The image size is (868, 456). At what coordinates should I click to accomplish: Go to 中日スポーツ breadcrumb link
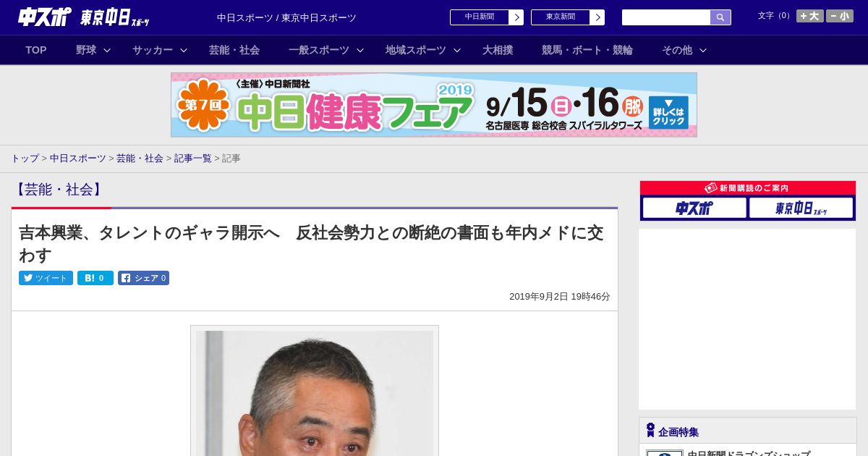tap(78, 158)
